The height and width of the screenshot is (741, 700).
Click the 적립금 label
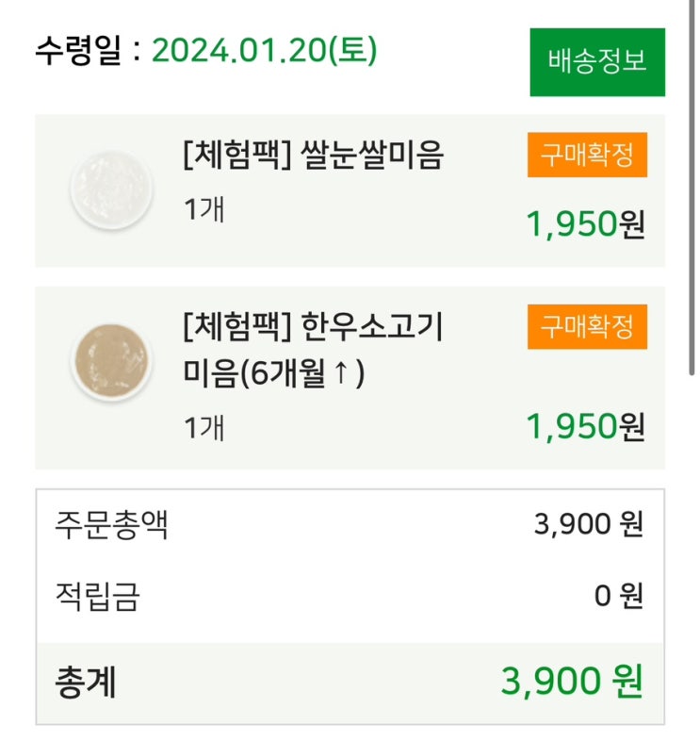(97, 596)
